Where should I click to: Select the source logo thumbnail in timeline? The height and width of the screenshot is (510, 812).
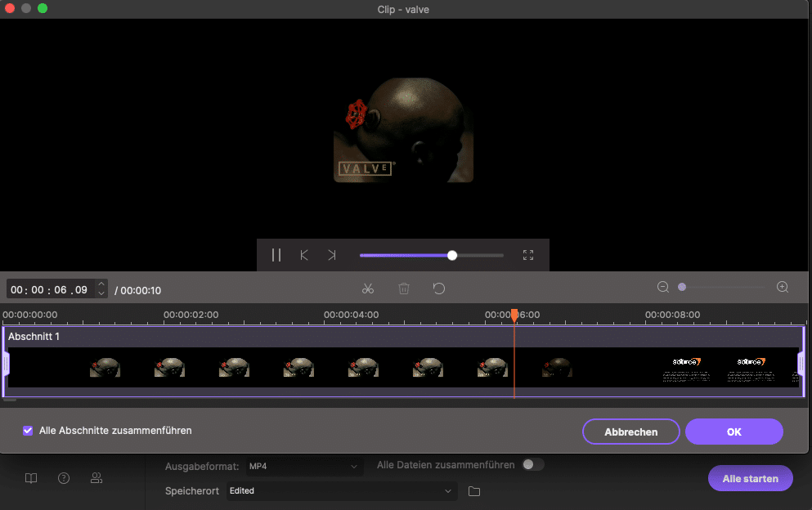[686, 368]
